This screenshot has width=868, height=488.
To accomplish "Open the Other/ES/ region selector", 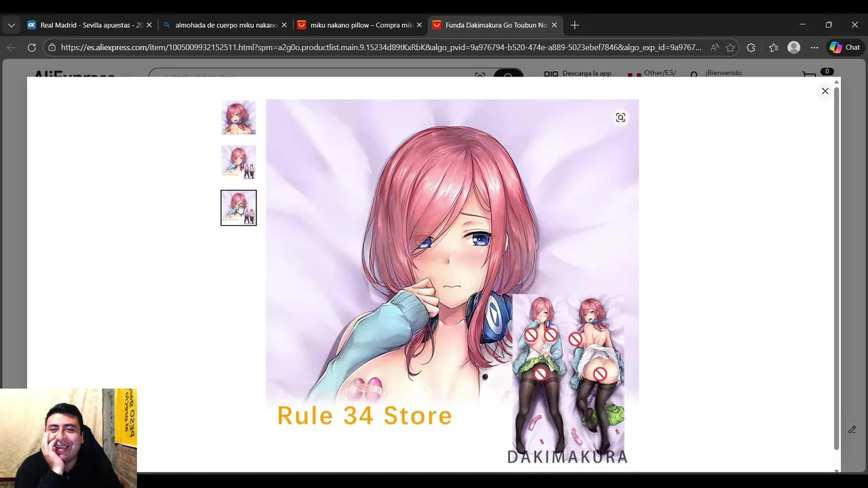I will pyautogui.click(x=652, y=73).
